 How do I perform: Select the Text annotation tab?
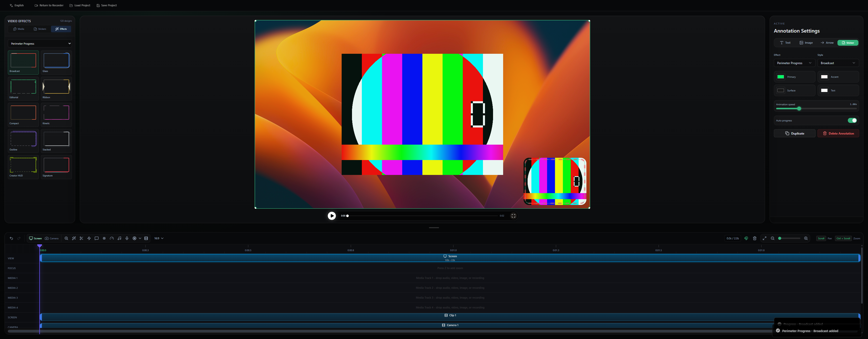pos(785,43)
